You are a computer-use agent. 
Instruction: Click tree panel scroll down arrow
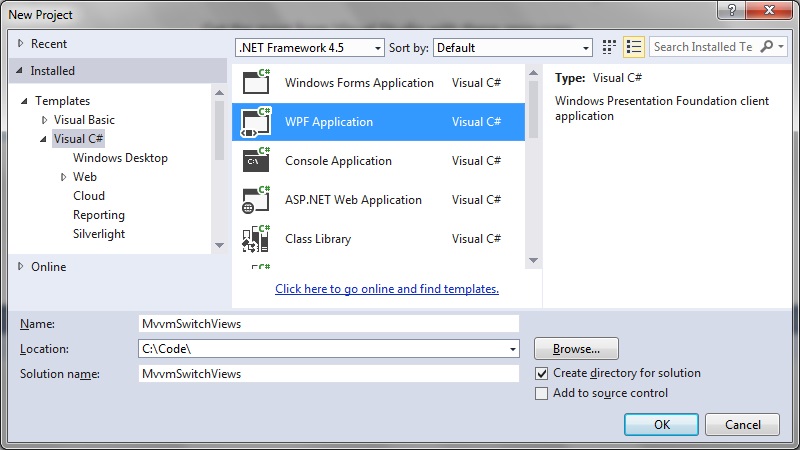click(219, 245)
